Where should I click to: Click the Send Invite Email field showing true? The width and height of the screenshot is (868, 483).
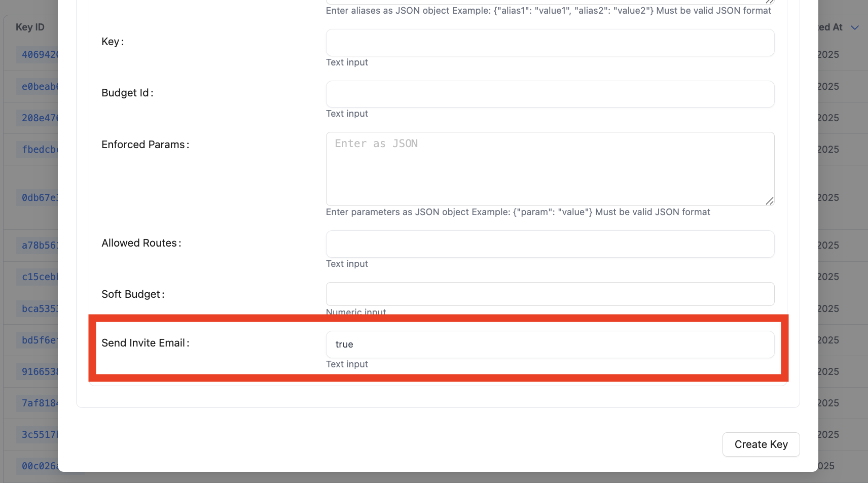[x=550, y=344]
